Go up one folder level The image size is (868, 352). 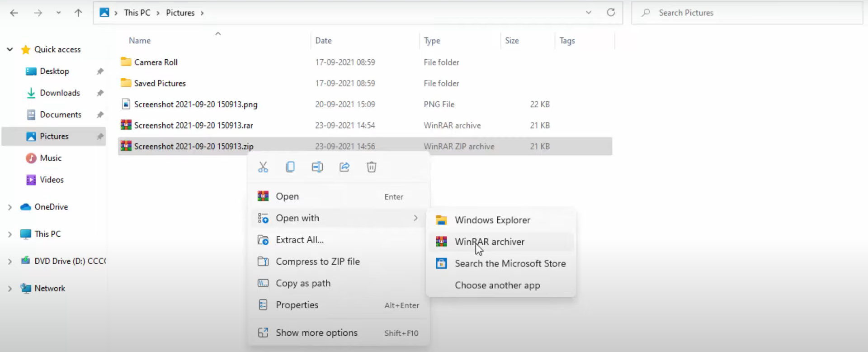tap(78, 13)
